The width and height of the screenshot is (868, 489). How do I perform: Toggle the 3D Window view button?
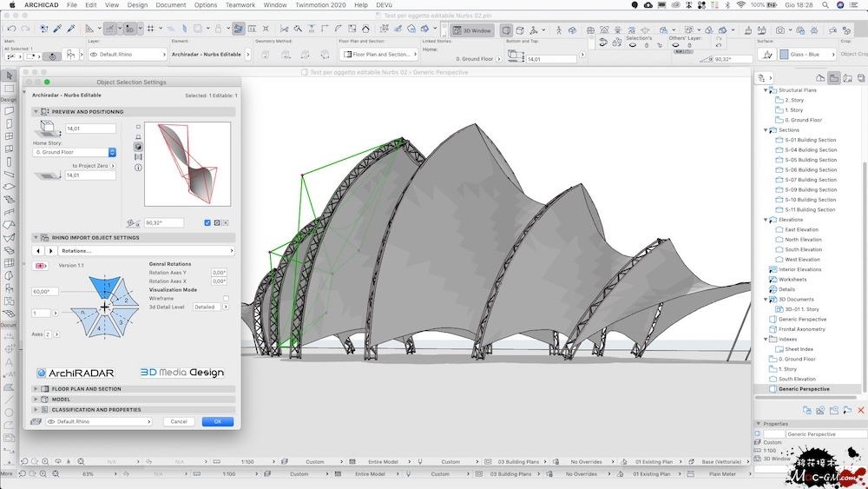tap(472, 30)
